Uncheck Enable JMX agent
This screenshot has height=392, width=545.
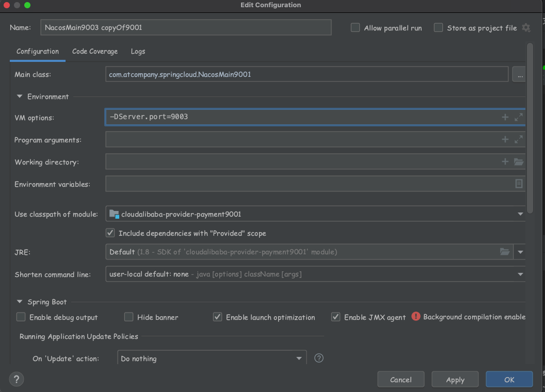click(x=336, y=317)
